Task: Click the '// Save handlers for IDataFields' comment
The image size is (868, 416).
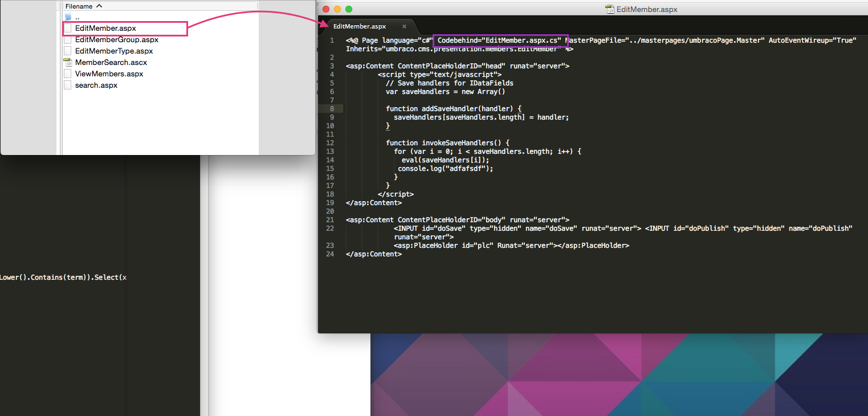Action: (450, 83)
